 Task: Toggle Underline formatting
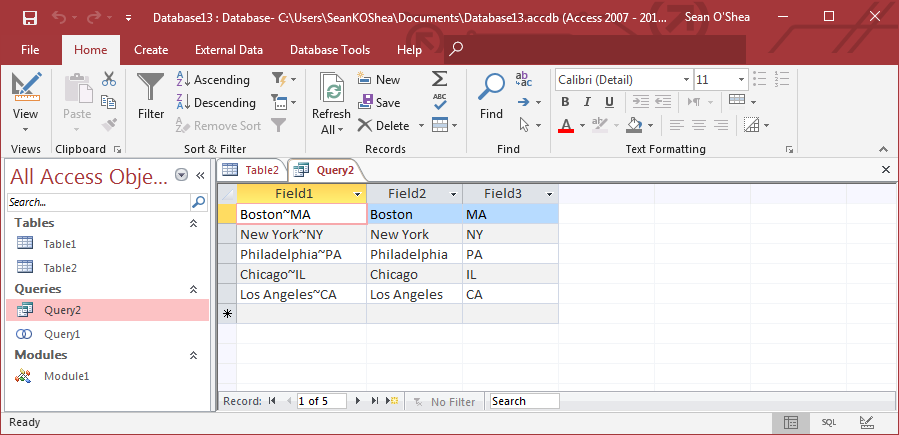click(609, 102)
